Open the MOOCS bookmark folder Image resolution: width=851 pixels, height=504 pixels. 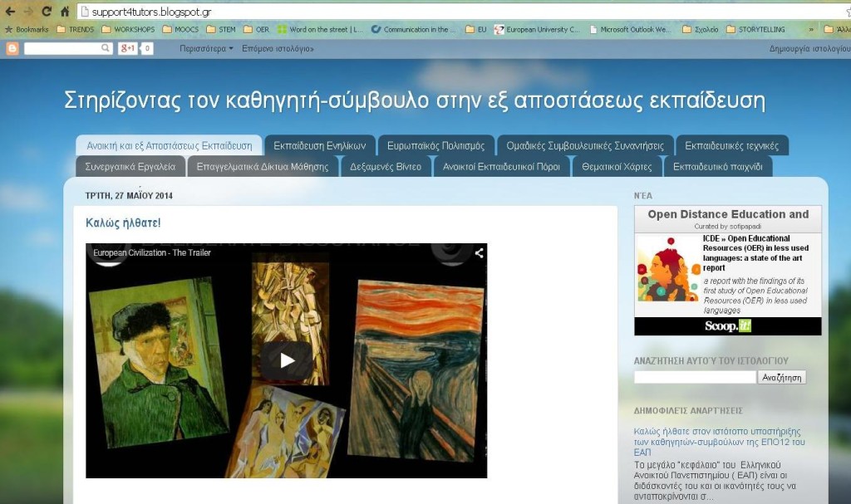pos(180,29)
